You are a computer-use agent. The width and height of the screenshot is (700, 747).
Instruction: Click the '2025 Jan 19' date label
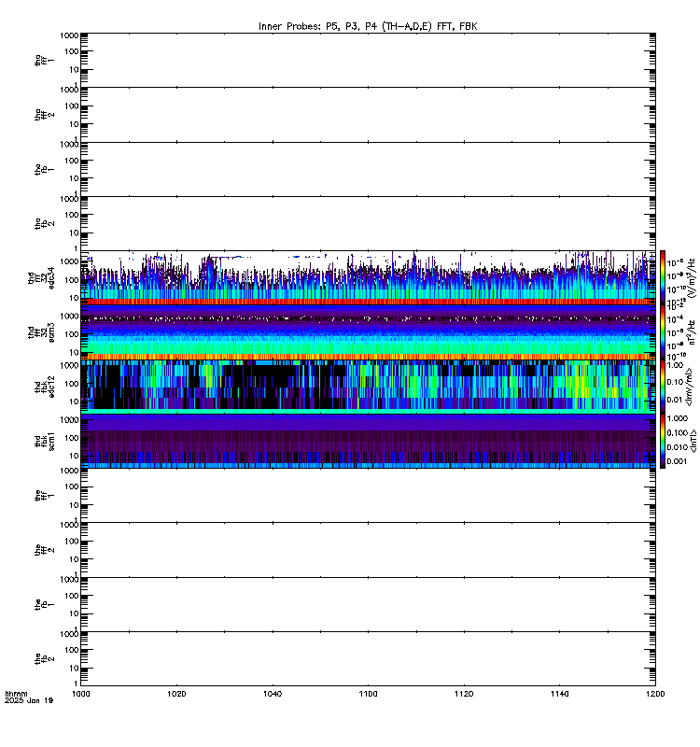click(x=29, y=701)
